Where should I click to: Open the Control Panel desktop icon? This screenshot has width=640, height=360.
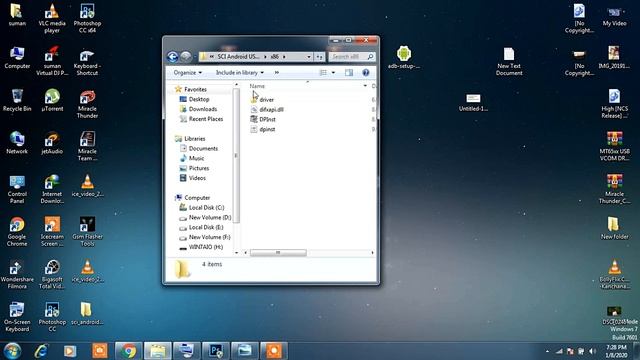point(17,189)
